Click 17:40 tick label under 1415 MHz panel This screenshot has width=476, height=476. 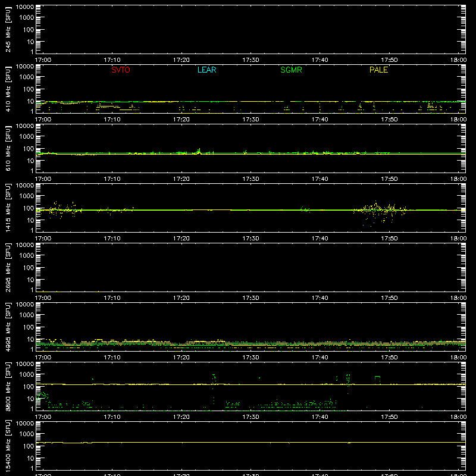[320, 239]
